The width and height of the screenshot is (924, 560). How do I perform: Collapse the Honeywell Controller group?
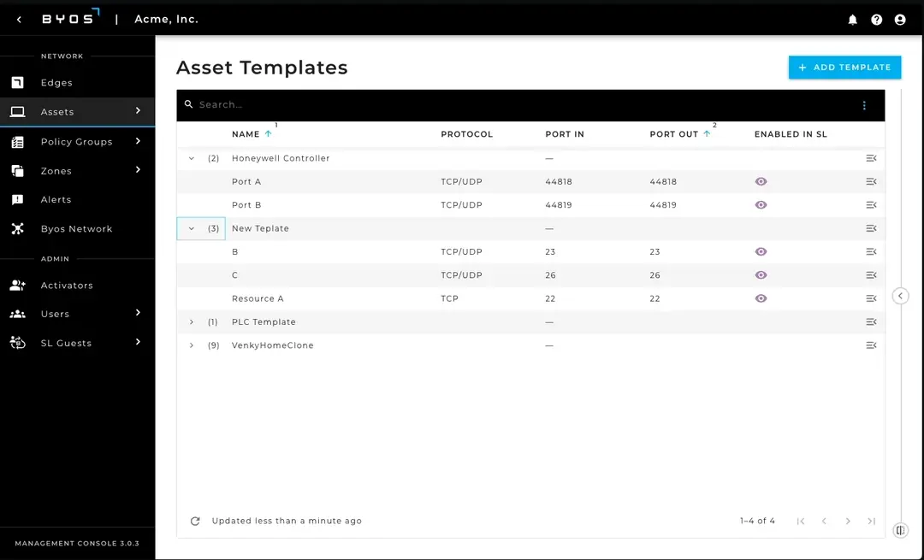coord(192,158)
